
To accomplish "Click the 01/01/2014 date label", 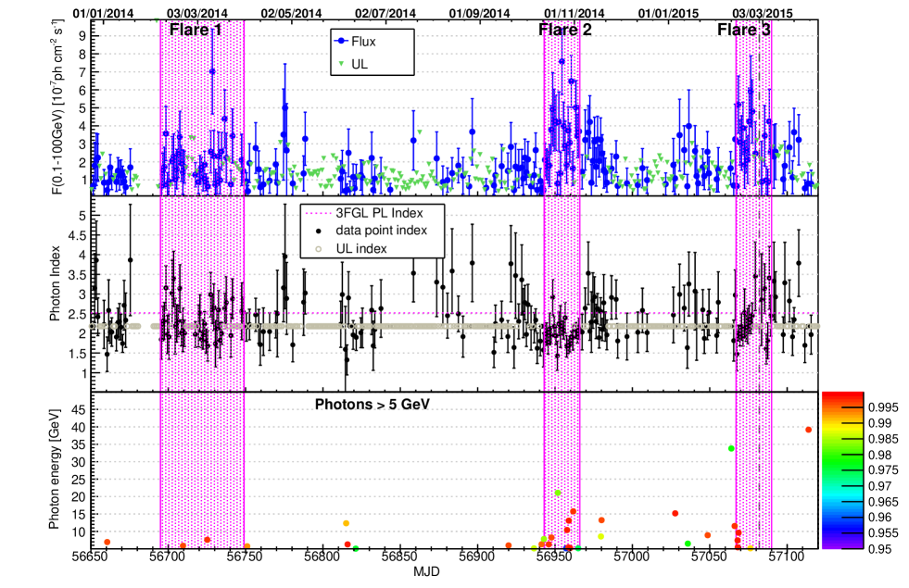I will (103, 13).
